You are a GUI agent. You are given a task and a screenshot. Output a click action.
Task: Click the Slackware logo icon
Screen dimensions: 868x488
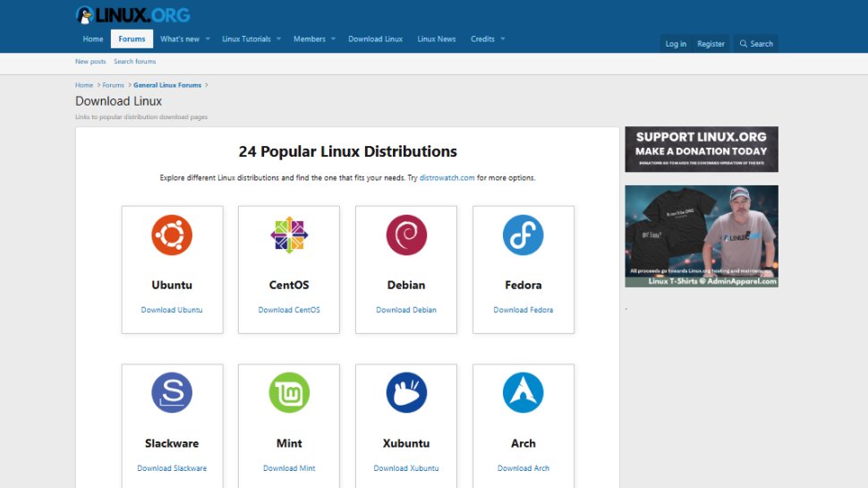tap(172, 393)
